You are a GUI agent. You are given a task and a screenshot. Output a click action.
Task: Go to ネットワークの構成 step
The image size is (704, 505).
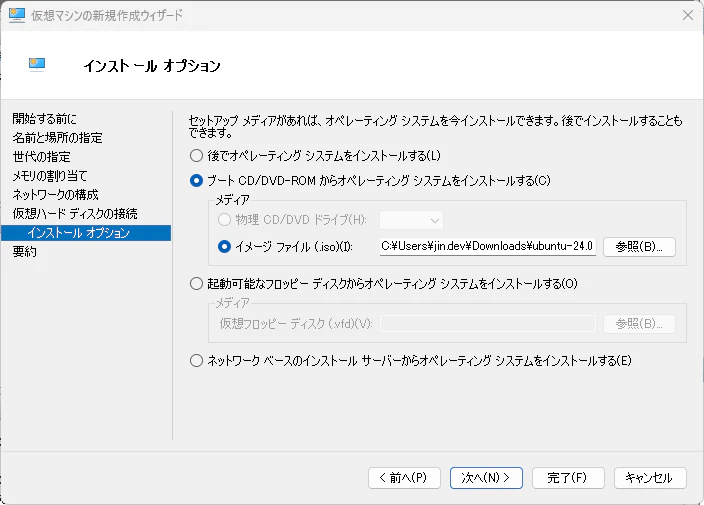pyautogui.click(x=55, y=195)
